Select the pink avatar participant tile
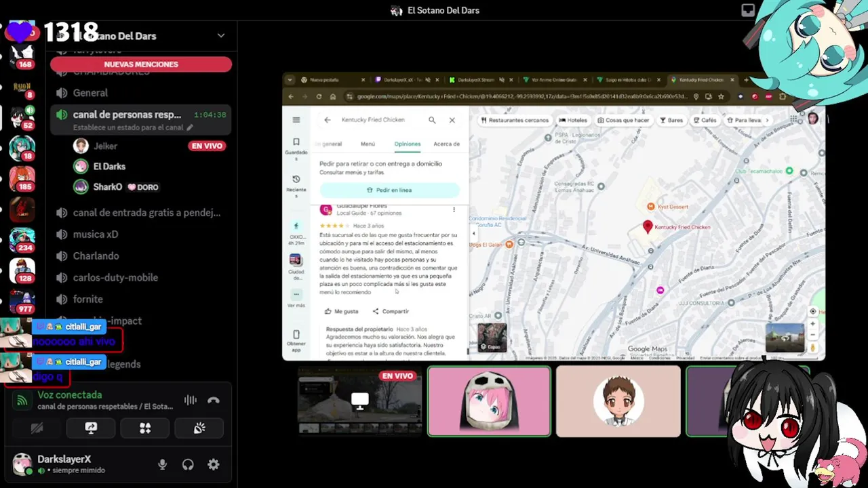The width and height of the screenshot is (868, 488). [x=489, y=401]
